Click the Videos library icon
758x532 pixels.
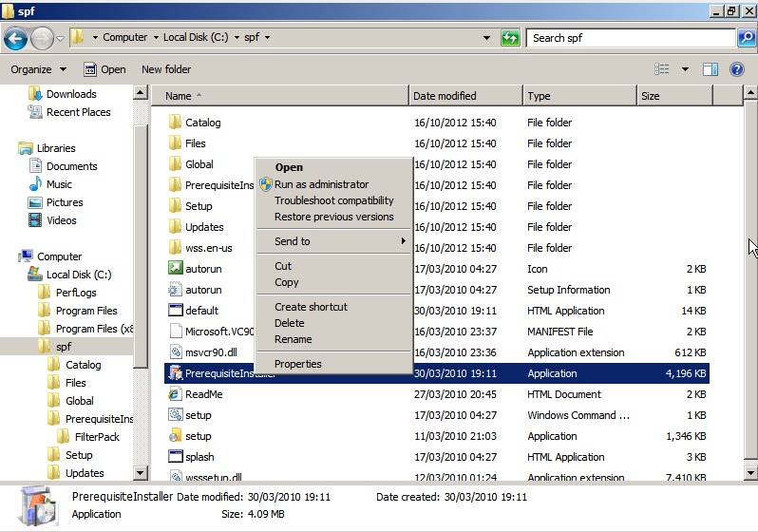coord(35,220)
